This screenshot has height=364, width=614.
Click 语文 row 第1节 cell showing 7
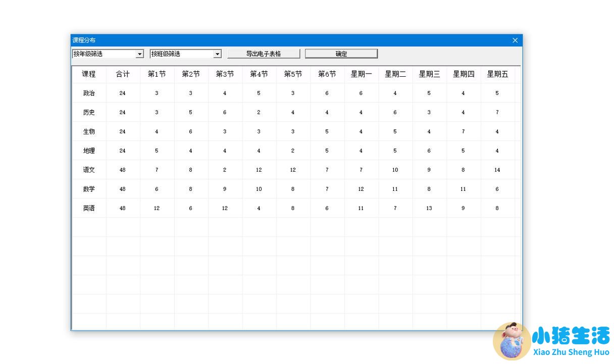[157, 170]
